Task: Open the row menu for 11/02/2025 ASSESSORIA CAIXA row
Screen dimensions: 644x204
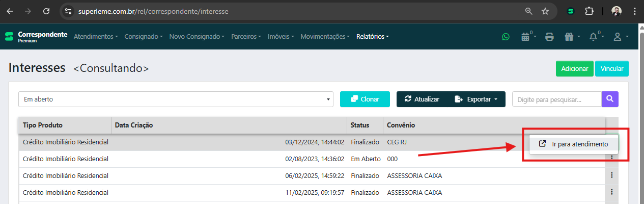Action: click(x=611, y=192)
